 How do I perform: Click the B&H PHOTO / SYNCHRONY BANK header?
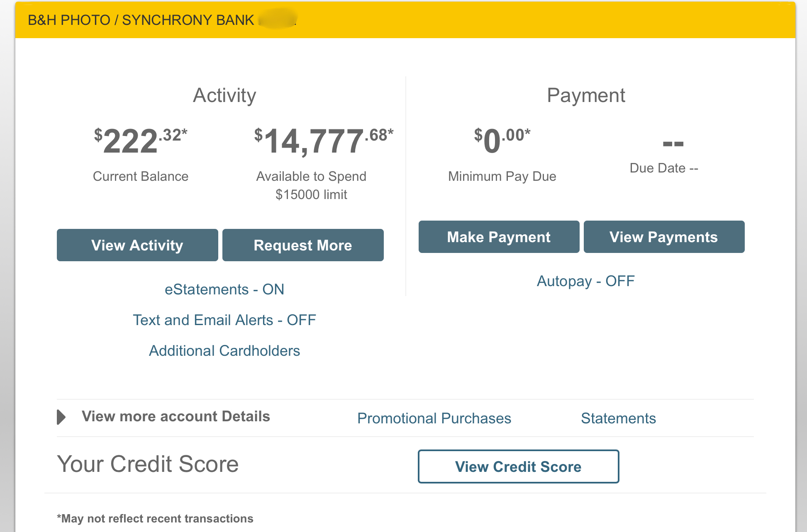pyautogui.click(x=141, y=20)
